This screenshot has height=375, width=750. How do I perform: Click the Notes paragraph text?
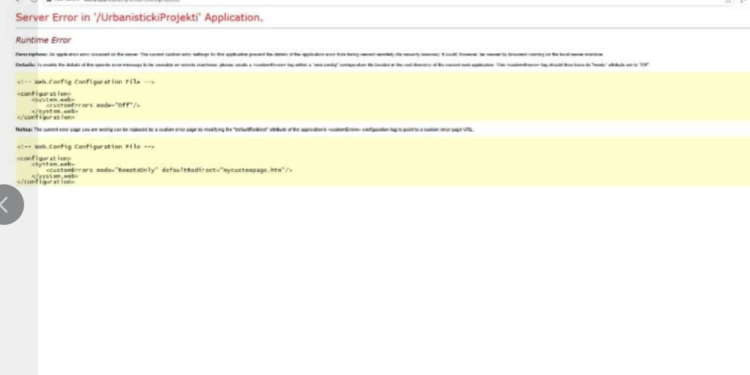[x=244, y=130]
